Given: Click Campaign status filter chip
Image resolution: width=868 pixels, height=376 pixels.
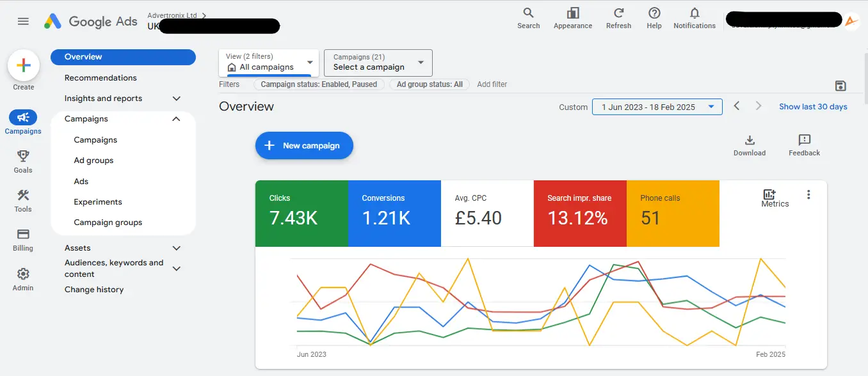Looking at the screenshot, I should click(x=319, y=84).
